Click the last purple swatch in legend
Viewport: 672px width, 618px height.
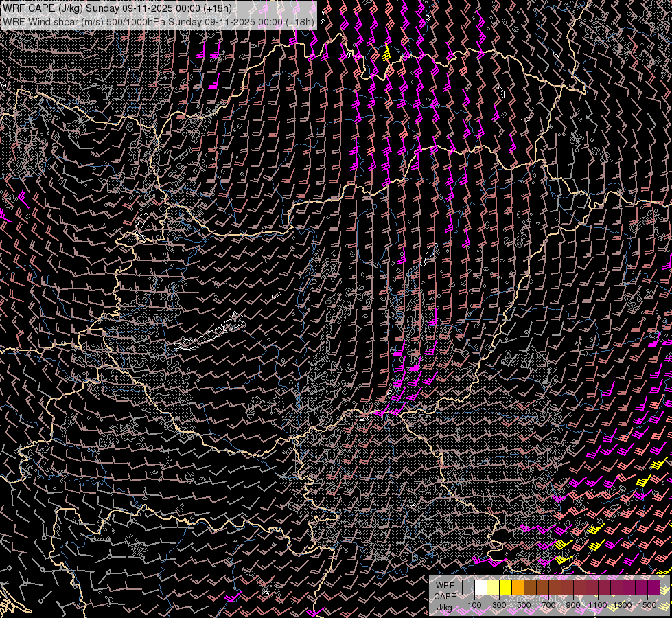653,588
